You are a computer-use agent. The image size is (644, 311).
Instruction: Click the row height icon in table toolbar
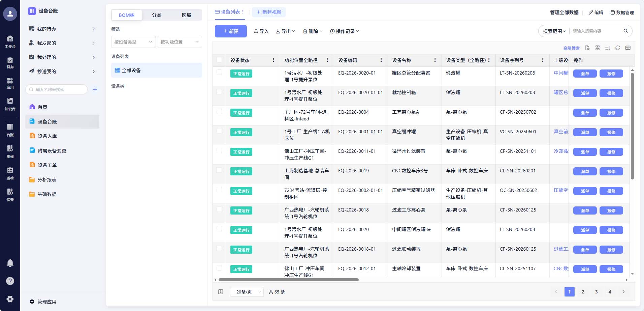click(608, 48)
